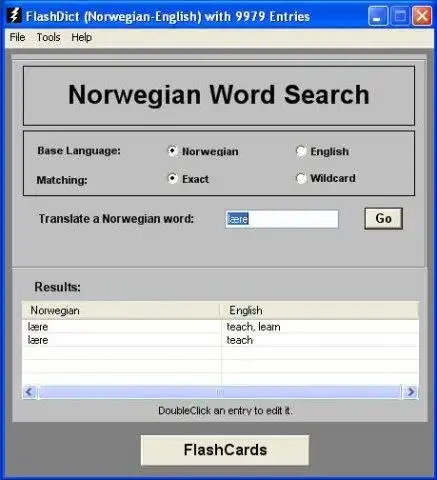Click the right scroll arrow of results
This screenshot has height=480, width=437.
coord(411,392)
